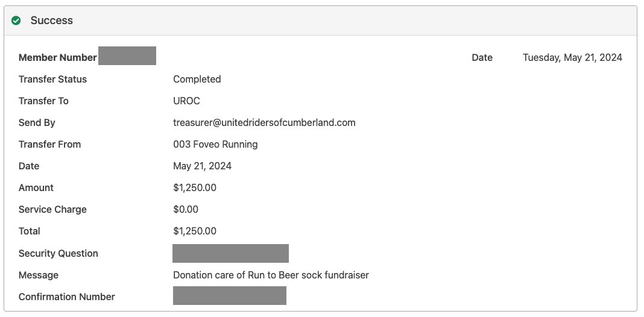Click the Confirmation Number label
The height and width of the screenshot is (317, 644).
point(66,297)
